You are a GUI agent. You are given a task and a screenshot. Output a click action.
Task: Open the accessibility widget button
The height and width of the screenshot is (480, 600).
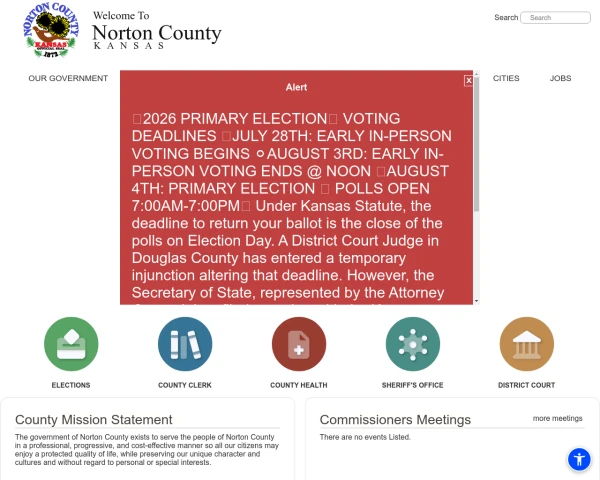pos(579,459)
